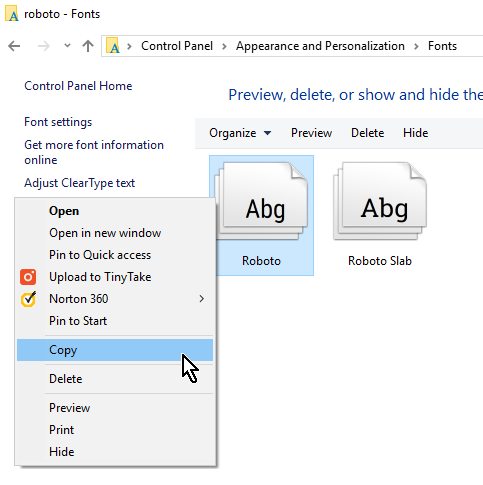Open the Organize dropdown menu
This screenshot has height=485, width=483.
[240, 133]
